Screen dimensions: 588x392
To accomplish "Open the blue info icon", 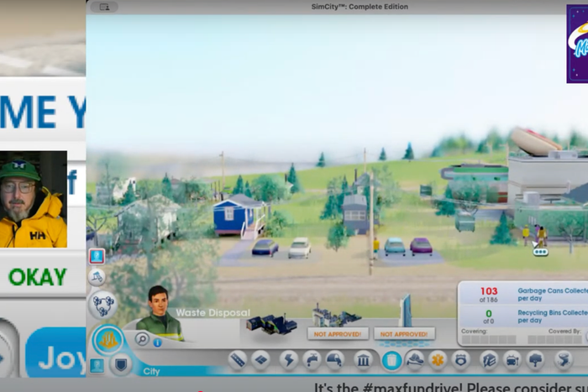I will pos(158,342).
